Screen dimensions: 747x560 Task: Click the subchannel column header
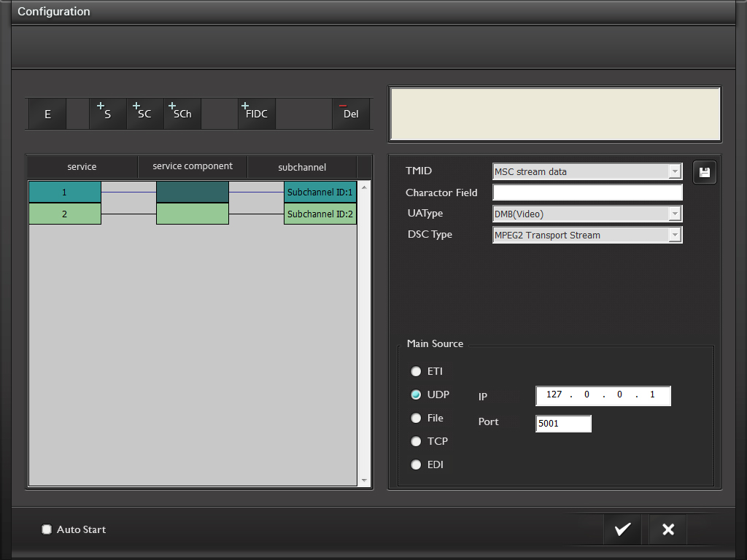coord(302,167)
